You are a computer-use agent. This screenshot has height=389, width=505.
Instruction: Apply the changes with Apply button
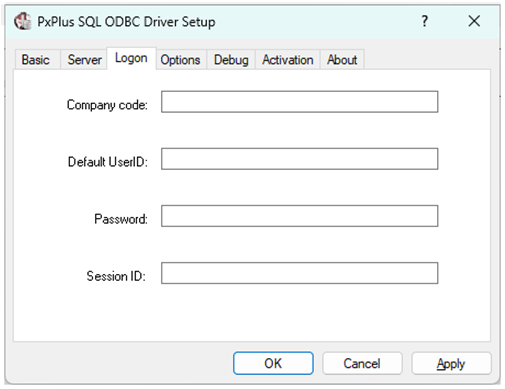pos(451,363)
